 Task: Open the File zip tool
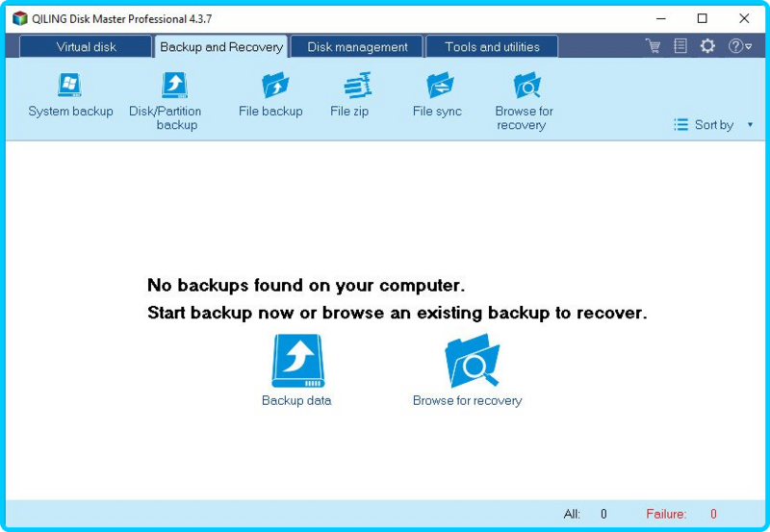349,95
